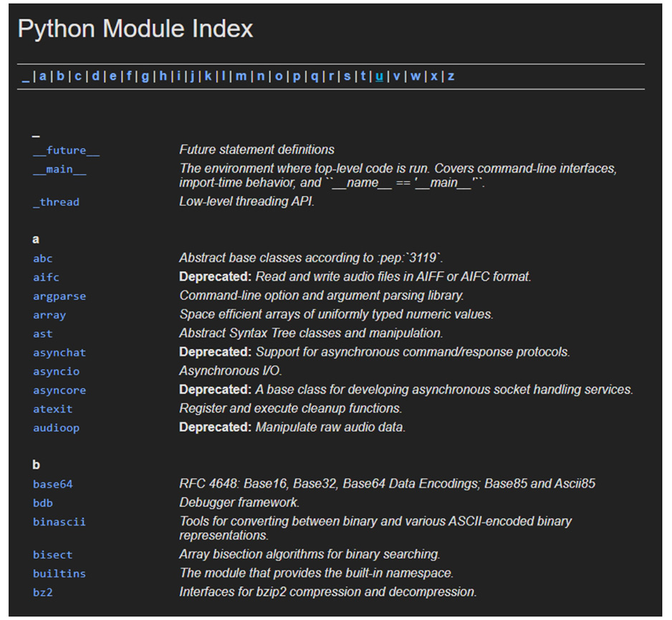Jump to the underscore section in the index
The height and width of the screenshot is (620, 672).
[26, 77]
